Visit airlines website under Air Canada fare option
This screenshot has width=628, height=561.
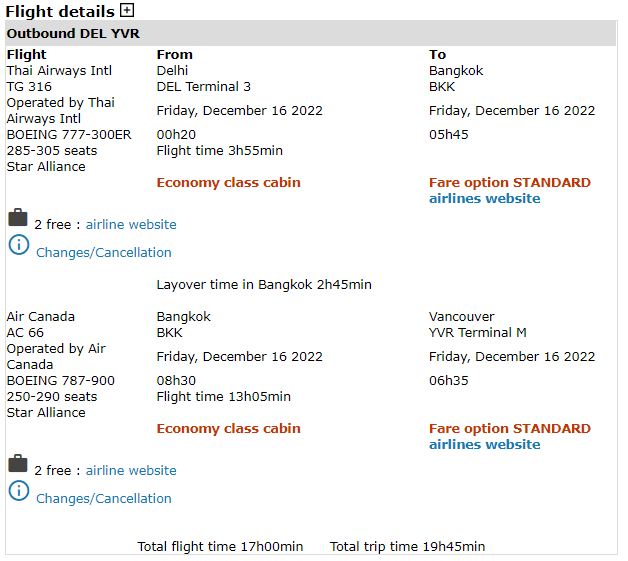tap(484, 445)
